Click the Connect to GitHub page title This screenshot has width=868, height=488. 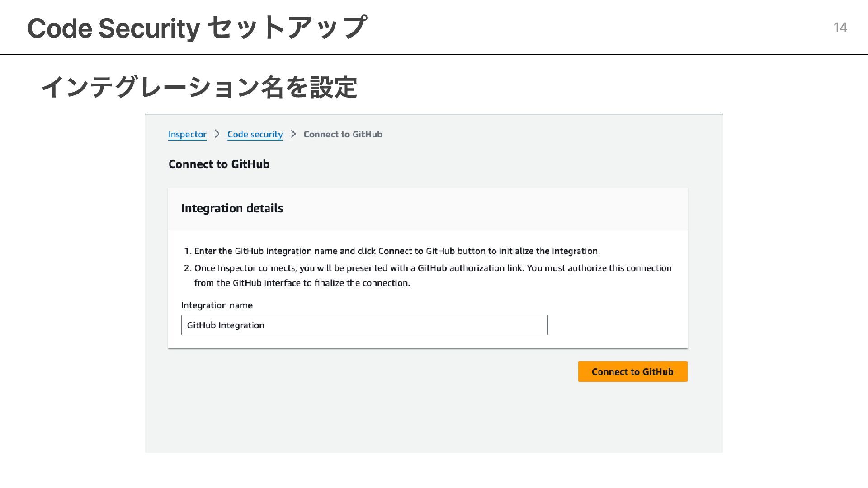pos(219,164)
